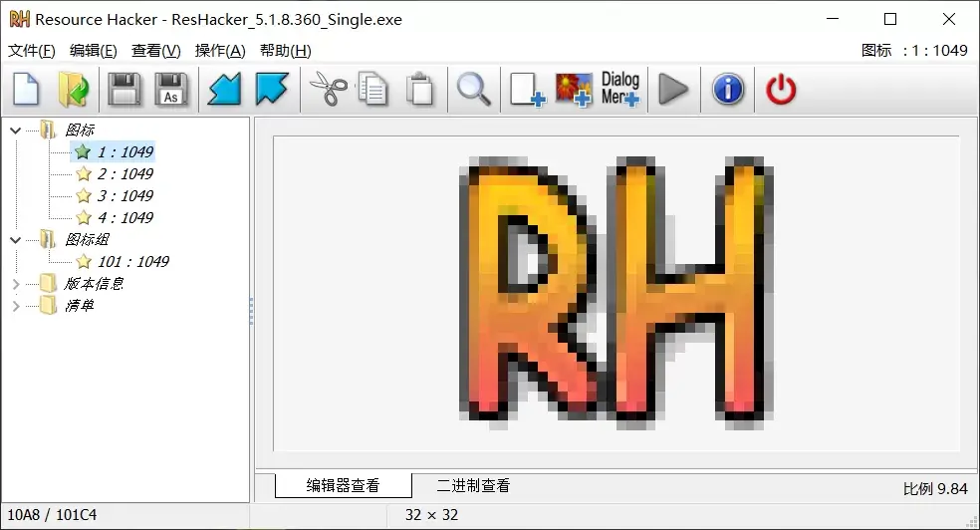Click the New blank file icon
The height and width of the screenshot is (530, 980).
(x=26, y=90)
